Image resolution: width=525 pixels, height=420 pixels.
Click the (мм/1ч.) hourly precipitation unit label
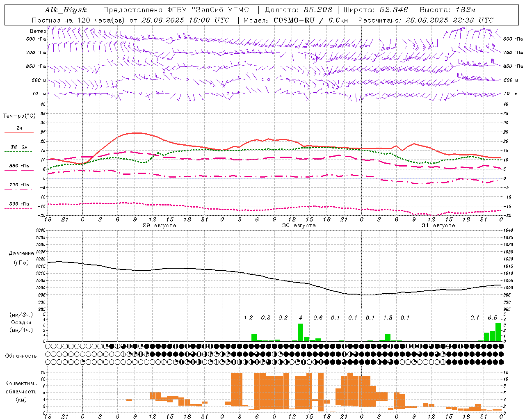[21, 330]
